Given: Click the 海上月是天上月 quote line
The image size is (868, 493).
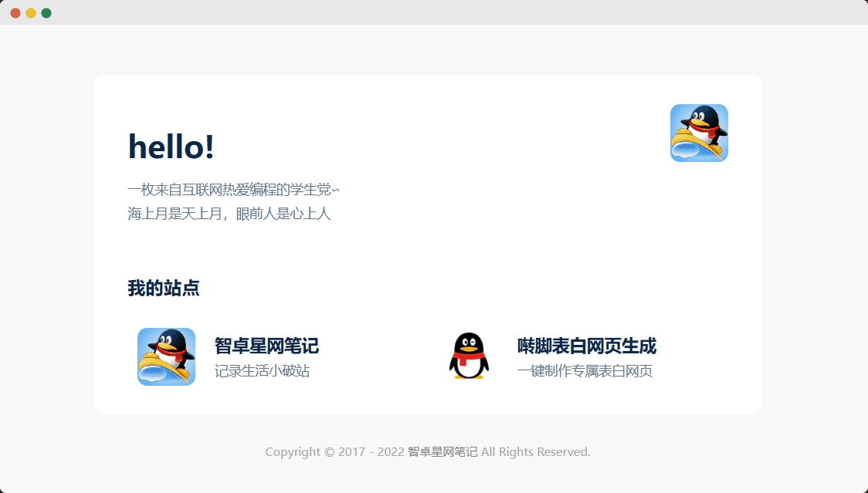Looking at the screenshot, I should (229, 214).
